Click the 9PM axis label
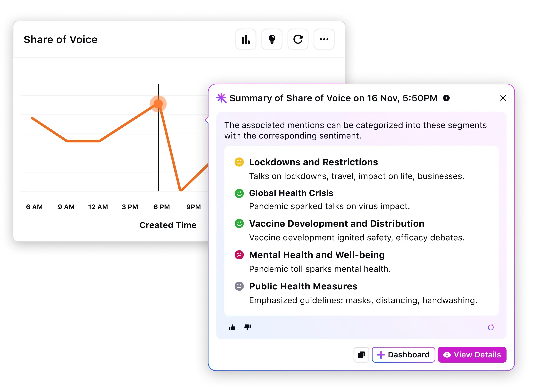549x392 pixels. (193, 207)
